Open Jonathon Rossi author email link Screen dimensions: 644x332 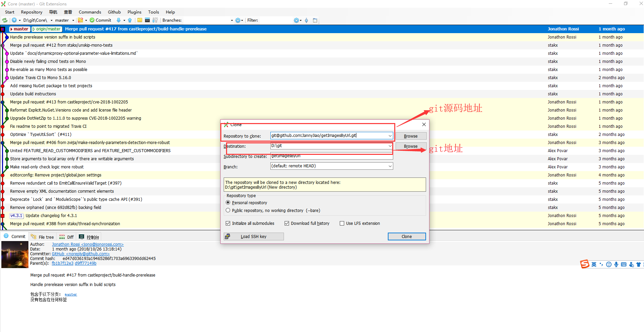[x=88, y=244]
